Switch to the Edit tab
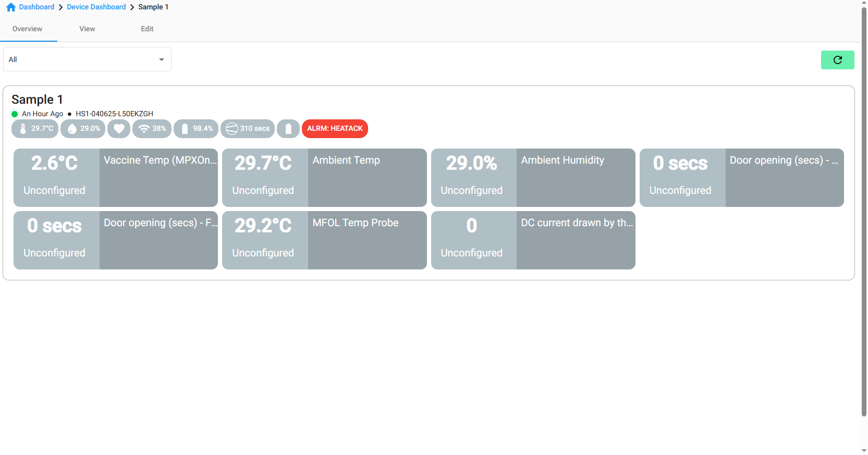Image resolution: width=868 pixels, height=455 pixels. click(x=147, y=29)
